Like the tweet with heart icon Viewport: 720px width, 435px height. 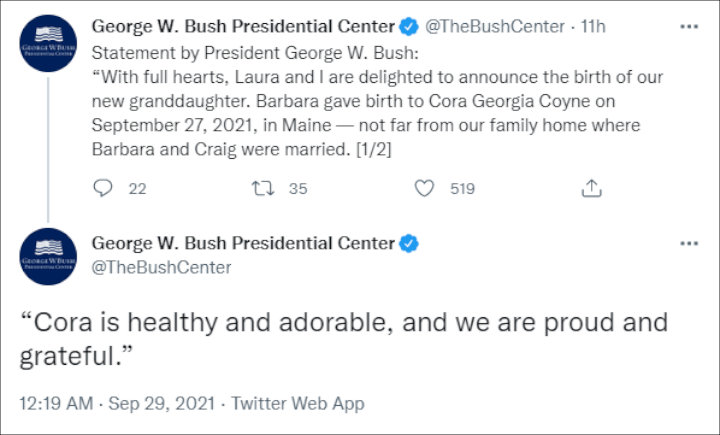424,188
